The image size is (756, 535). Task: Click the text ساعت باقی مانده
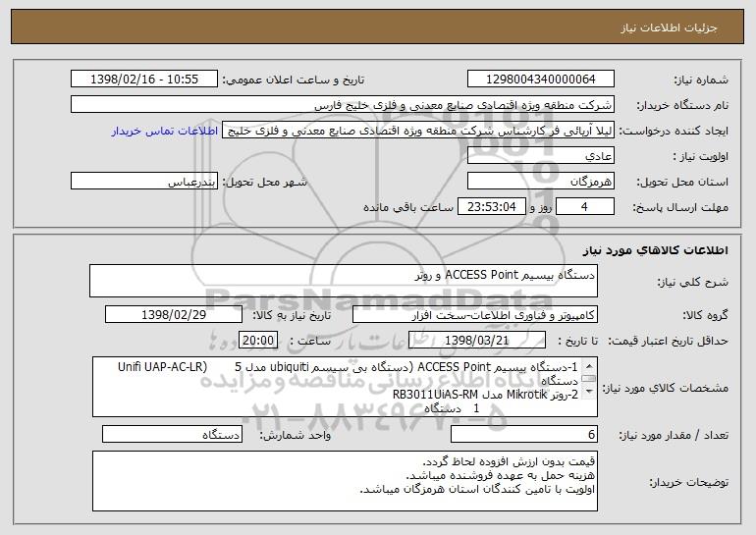[408, 207]
